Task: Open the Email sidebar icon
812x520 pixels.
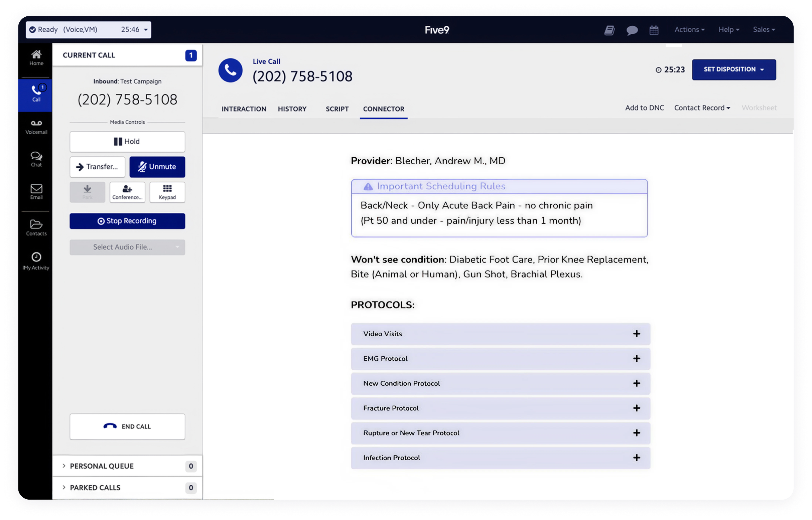Action: 36,191
